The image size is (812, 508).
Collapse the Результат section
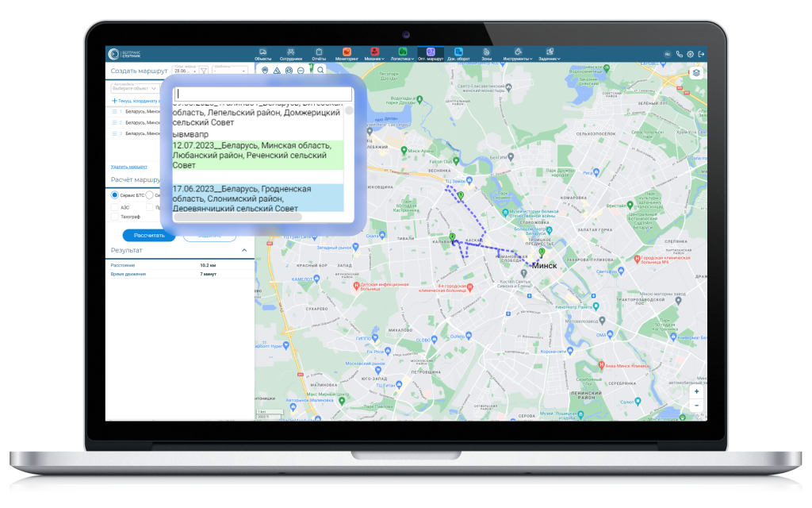243,251
